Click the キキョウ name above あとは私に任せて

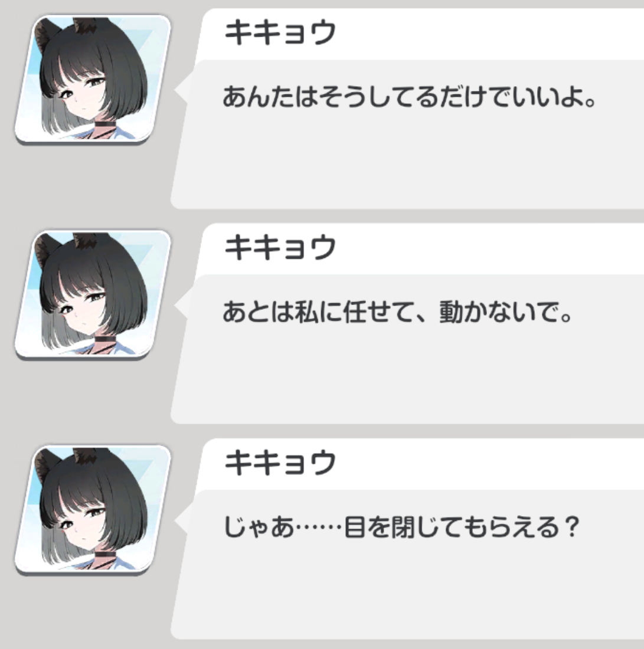280,247
